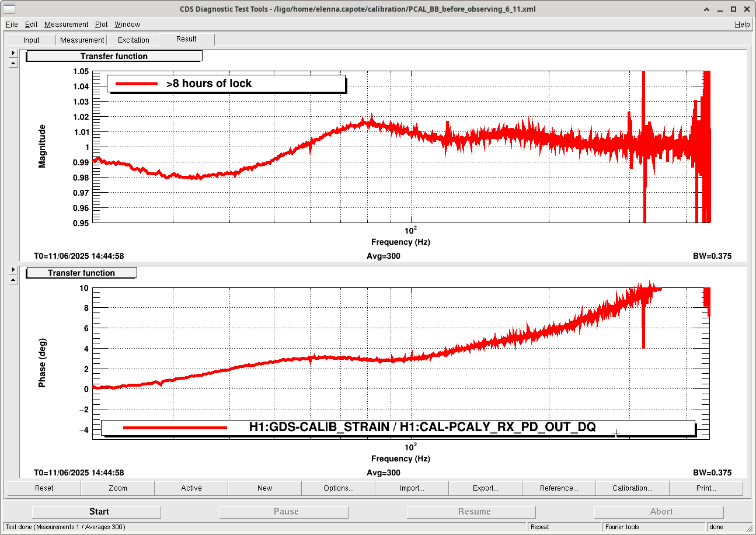Image resolution: width=756 pixels, height=535 pixels.
Task: Click the up-arrow expander beside the magnitude plot
Action: coord(13,63)
